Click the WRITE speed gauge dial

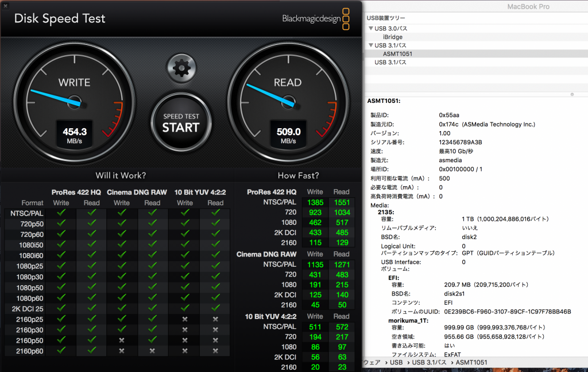pyautogui.click(x=74, y=102)
